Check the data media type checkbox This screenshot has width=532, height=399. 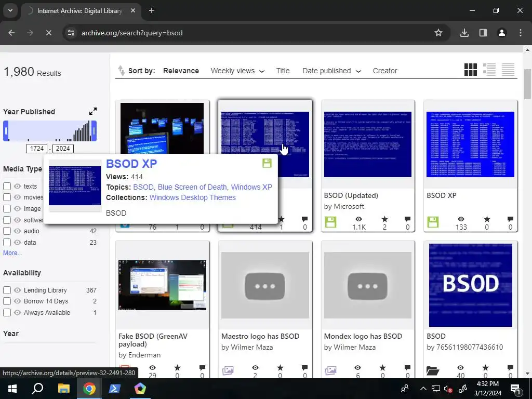point(7,242)
